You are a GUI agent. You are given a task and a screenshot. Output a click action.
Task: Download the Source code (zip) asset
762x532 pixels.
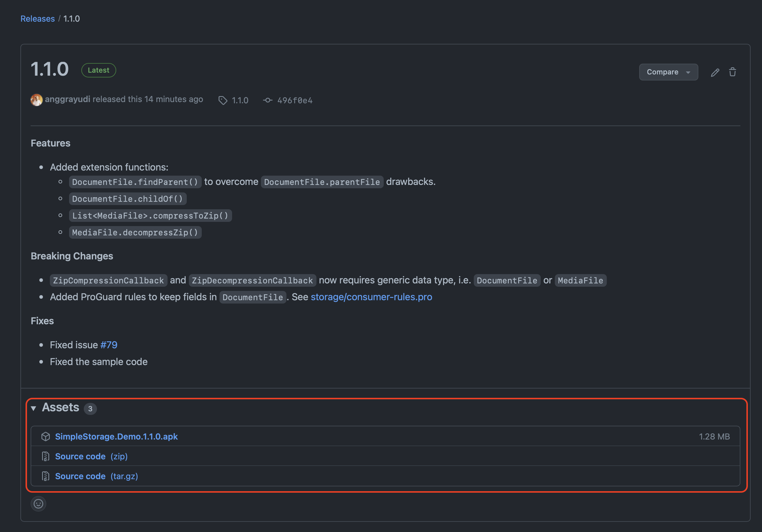[x=80, y=456]
